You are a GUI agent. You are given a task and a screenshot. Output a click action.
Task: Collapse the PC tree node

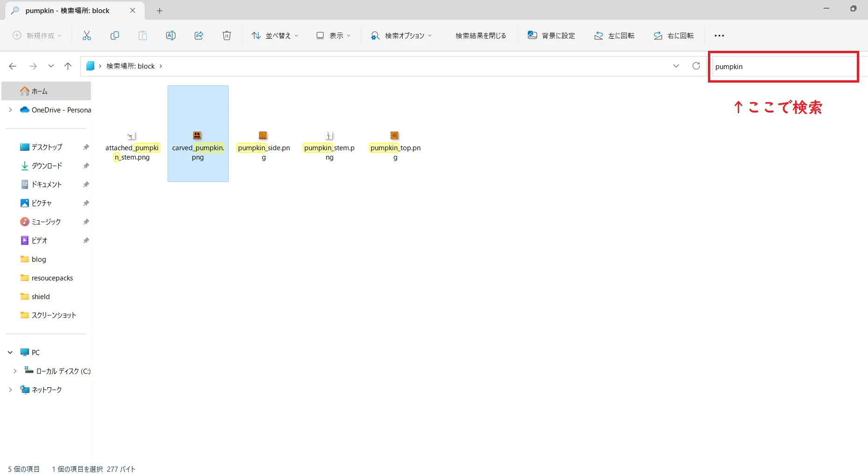point(10,352)
